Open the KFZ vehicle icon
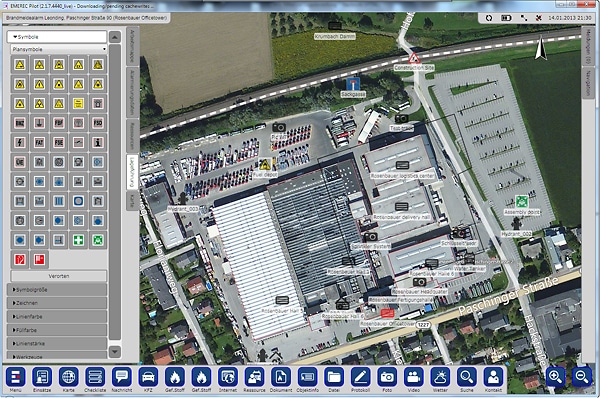The image size is (600, 398). point(148,377)
